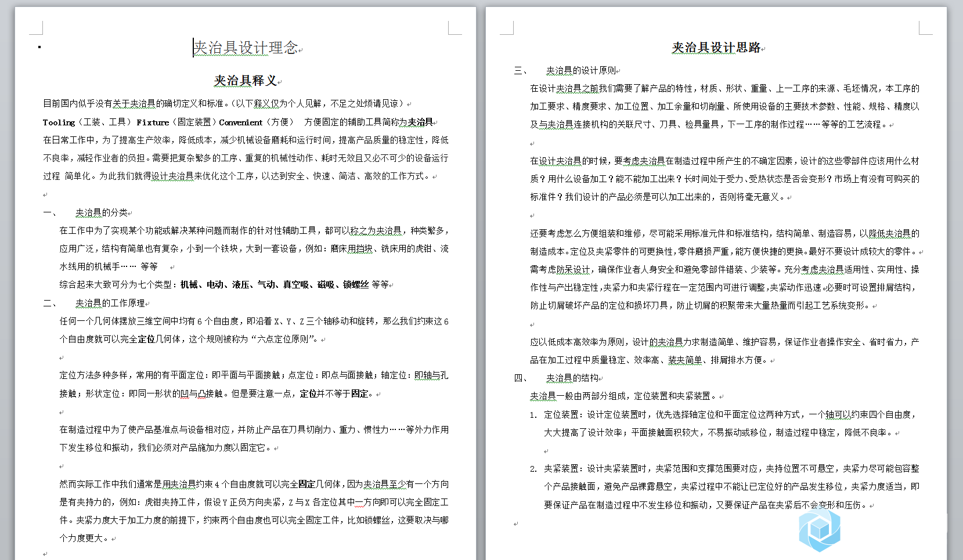963x560 pixels.
Task: Click list item "1. 定位装置"
Action: pos(723,414)
